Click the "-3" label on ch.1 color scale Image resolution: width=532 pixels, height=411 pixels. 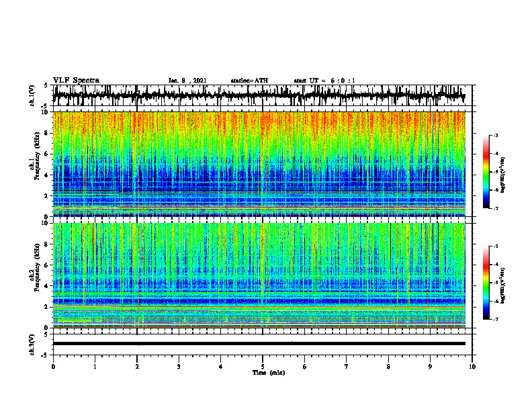point(496,135)
